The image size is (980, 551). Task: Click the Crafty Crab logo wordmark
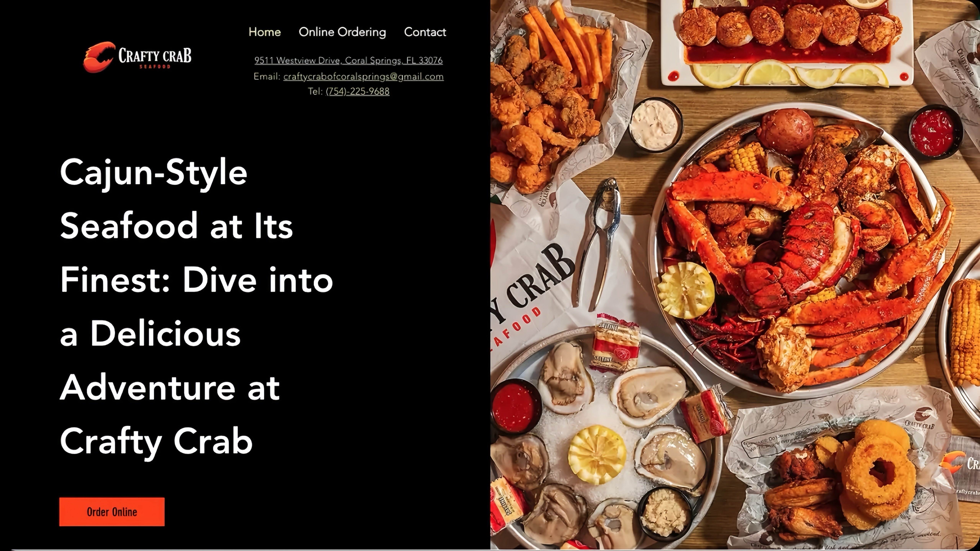155,57
